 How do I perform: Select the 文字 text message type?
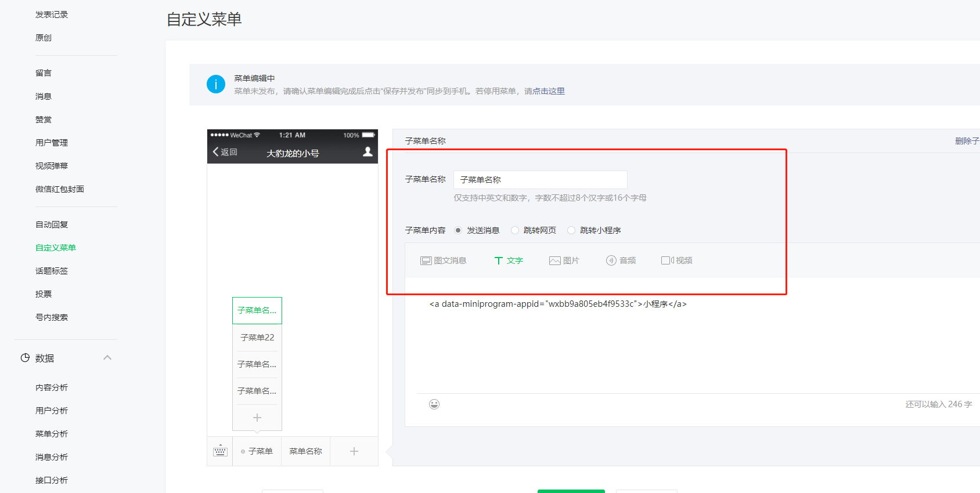(509, 260)
